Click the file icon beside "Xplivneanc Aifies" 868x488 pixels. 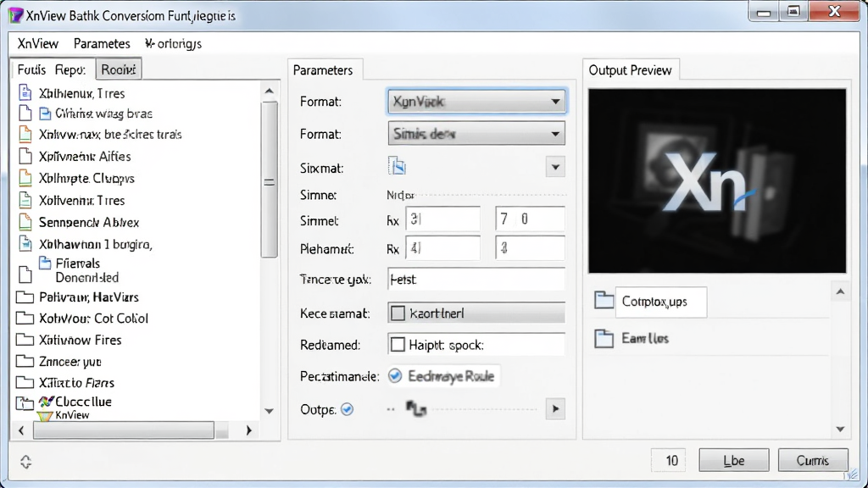(x=25, y=156)
